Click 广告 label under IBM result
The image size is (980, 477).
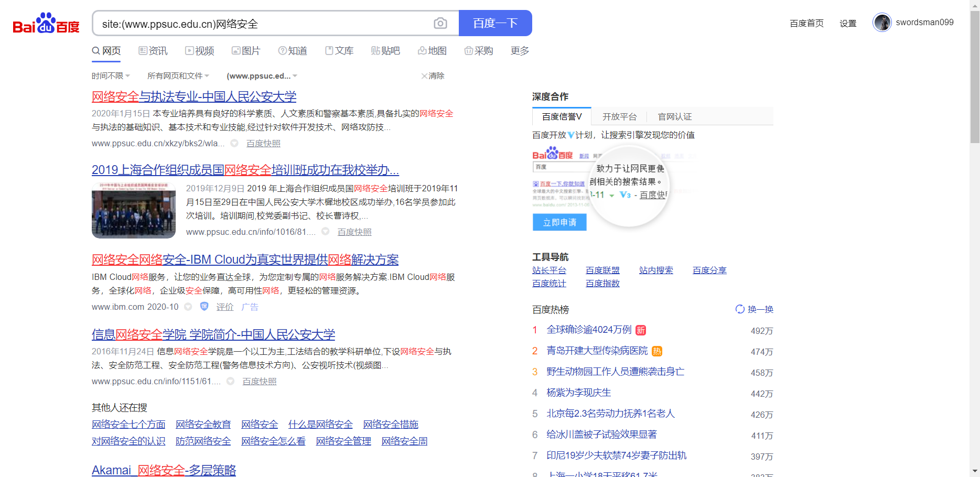[250, 307]
